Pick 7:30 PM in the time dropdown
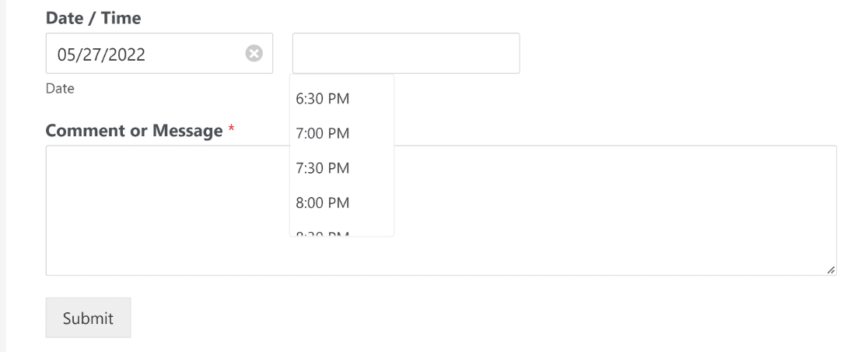Viewport: 868px width, 352px height. coord(341,168)
